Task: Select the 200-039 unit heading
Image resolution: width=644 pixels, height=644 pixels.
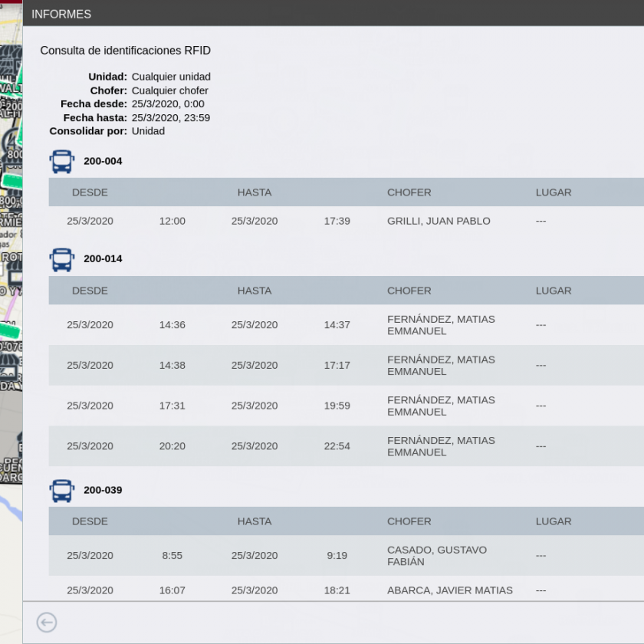Action: point(103,490)
